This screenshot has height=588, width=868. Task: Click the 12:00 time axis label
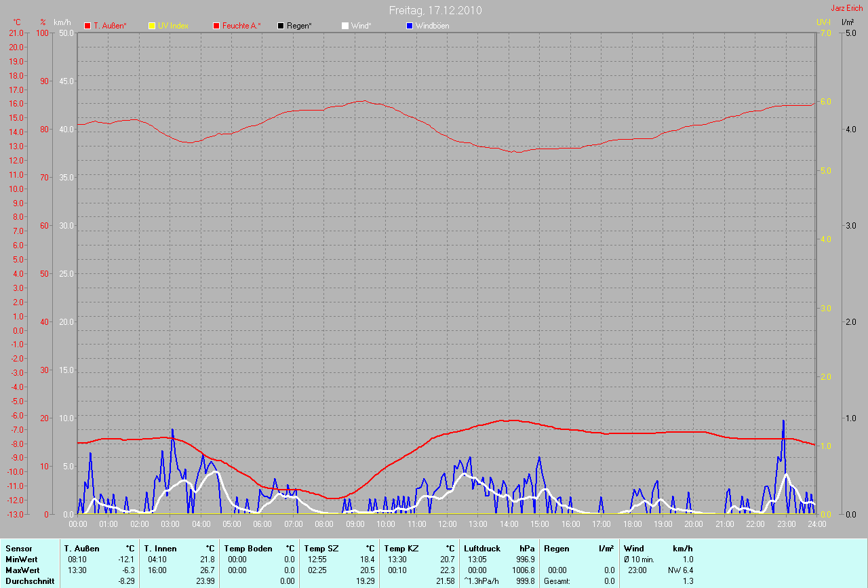[x=447, y=524]
